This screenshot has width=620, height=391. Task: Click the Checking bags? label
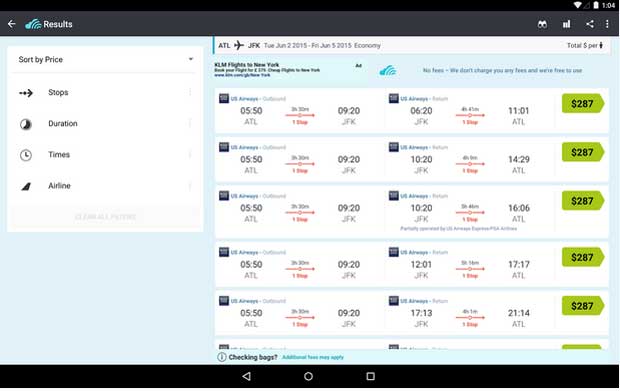click(253, 357)
